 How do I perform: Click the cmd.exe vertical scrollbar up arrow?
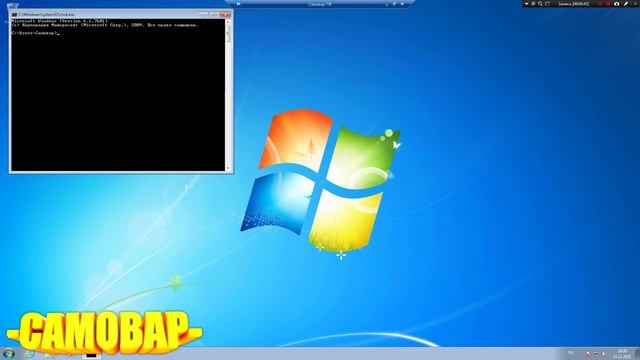coord(228,21)
